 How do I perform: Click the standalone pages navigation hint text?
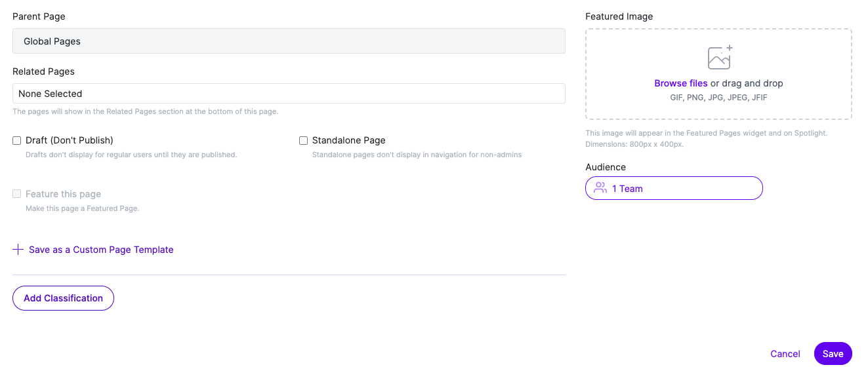click(417, 155)
